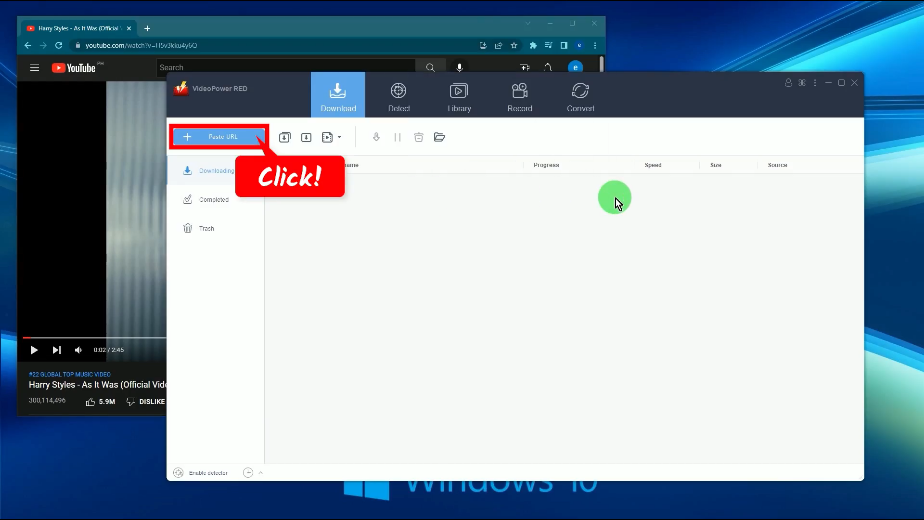
Task: Click the YouTube account avatar
Action: 576,67
